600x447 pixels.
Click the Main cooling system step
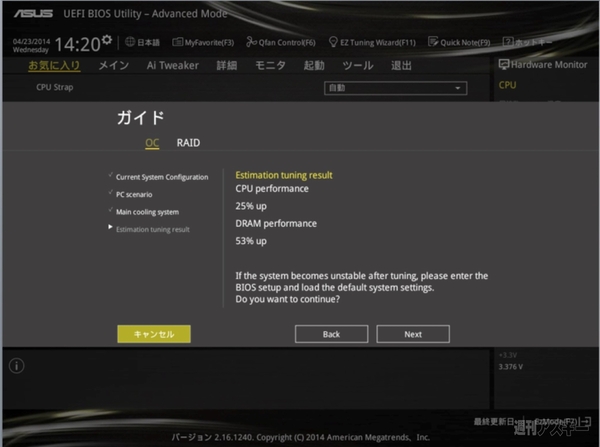pyautogui.click(x=147, y=212)
